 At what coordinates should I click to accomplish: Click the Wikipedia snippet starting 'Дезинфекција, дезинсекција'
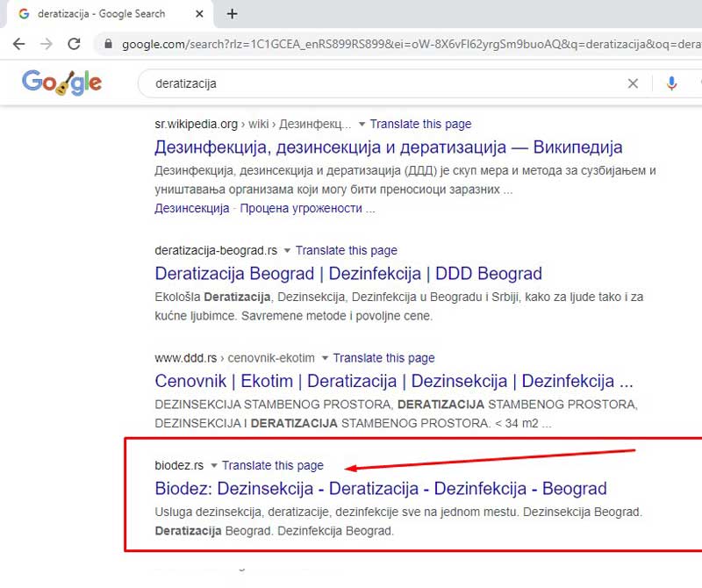(x=405, y=180)
